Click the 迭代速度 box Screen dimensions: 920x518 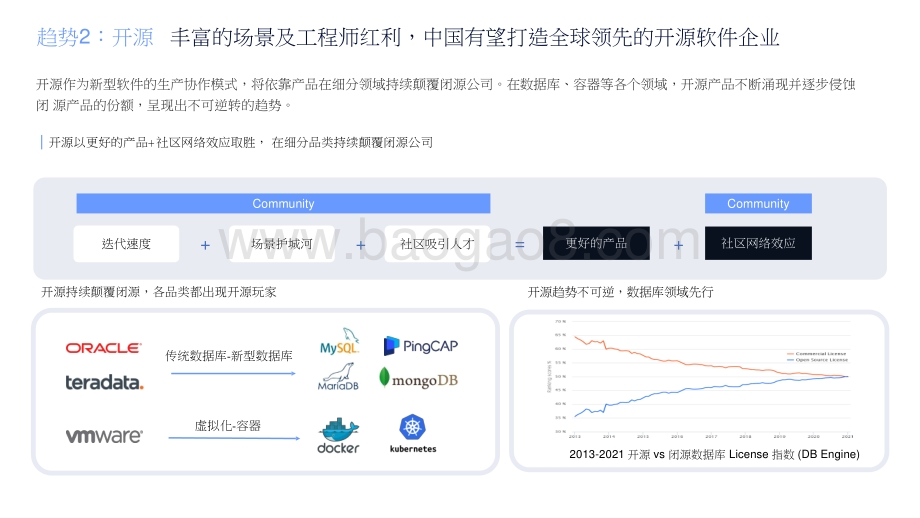(126, 243)
